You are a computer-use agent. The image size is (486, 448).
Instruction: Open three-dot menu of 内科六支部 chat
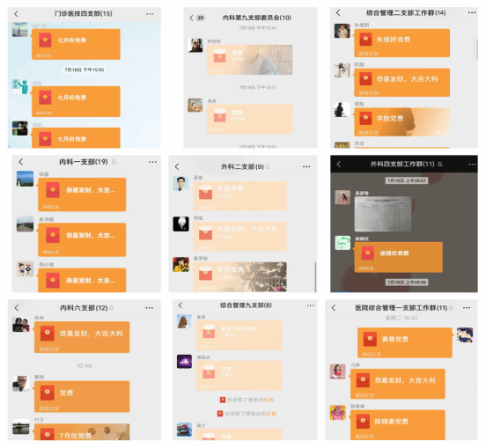click(149, 308)
